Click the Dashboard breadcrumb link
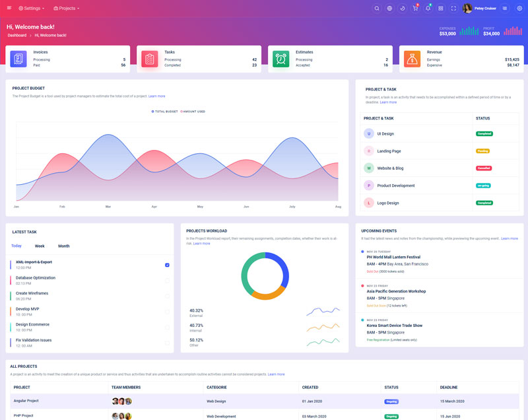 [17, 35]
